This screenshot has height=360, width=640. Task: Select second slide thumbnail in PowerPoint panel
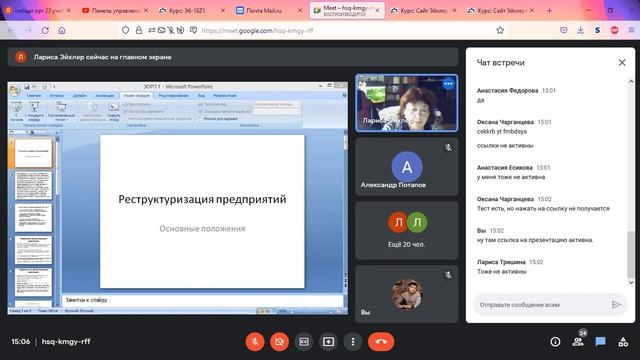click(33, 185)
